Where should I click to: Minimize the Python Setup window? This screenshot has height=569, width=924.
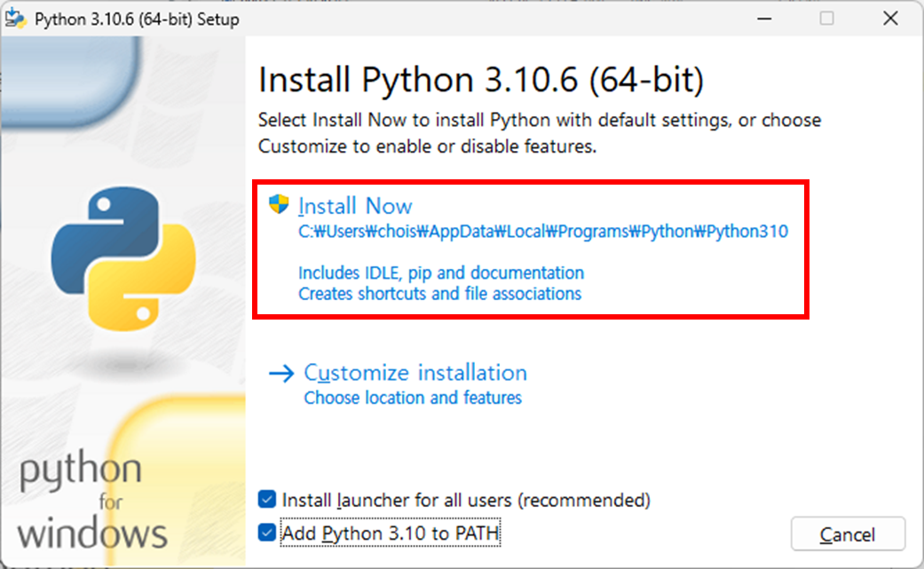pos(764,19)
